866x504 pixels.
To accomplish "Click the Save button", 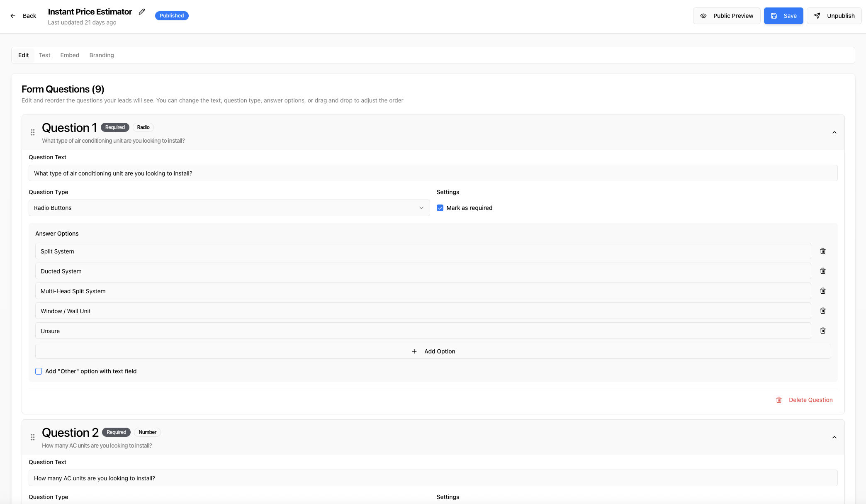I will [x=783, y=16].
